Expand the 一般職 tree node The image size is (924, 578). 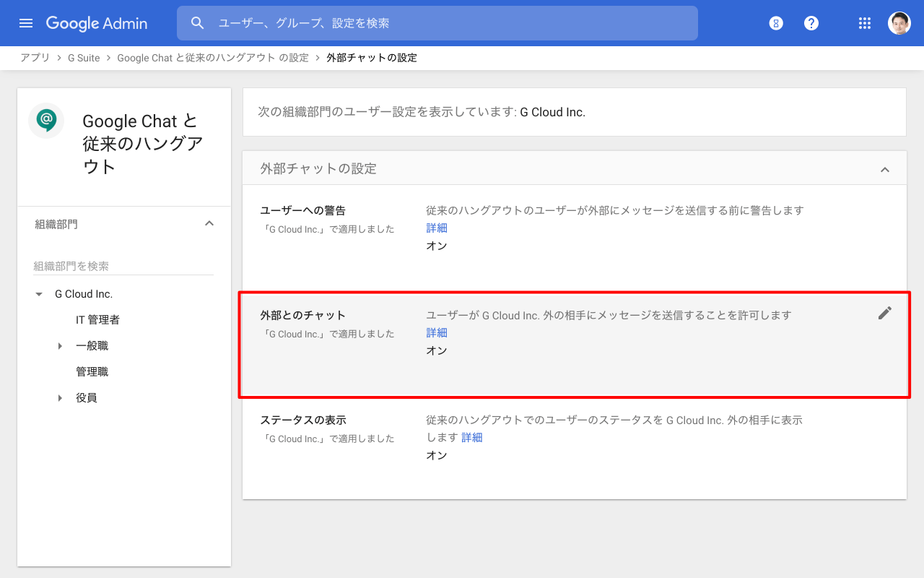click(x=60, y=346)
